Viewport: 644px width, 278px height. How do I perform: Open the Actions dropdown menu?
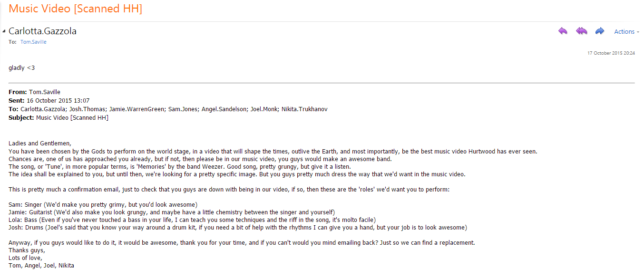click(x=627, y=32)
